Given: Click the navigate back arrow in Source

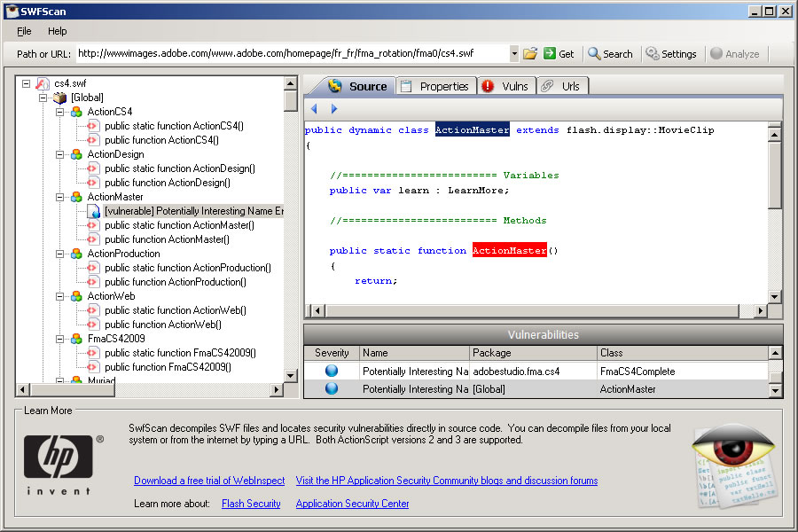Looking at the screenshot, I should click(x=314, y=108).
